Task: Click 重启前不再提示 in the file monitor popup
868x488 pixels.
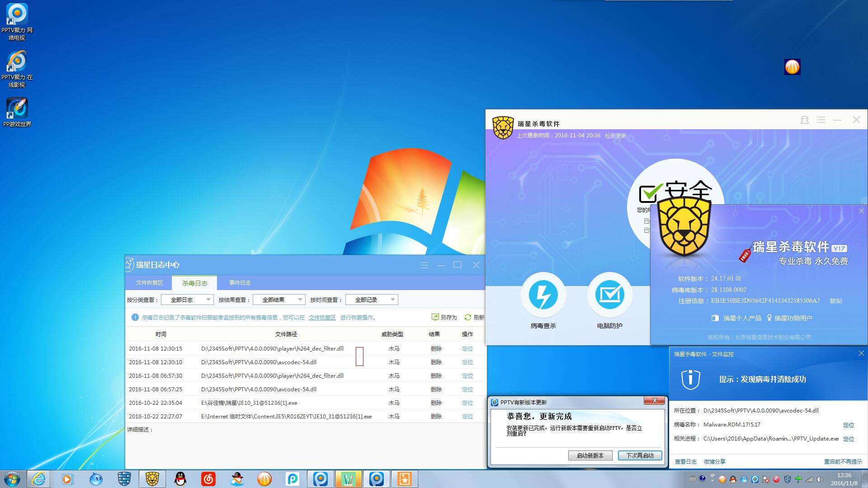Action: [843, 461]
